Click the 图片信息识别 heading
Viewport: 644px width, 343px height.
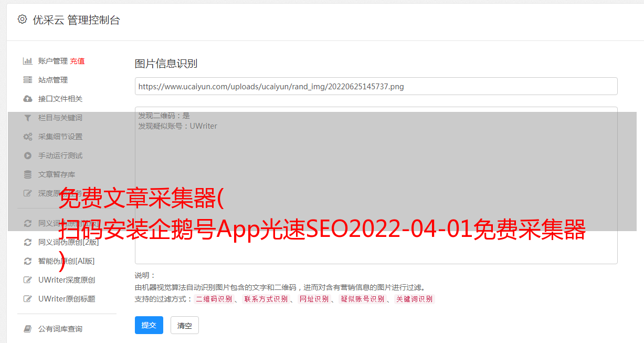click(166, 64)
